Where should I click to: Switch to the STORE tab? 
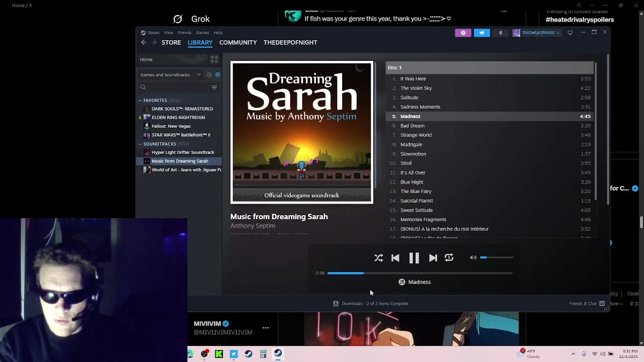tap(171, 42)
